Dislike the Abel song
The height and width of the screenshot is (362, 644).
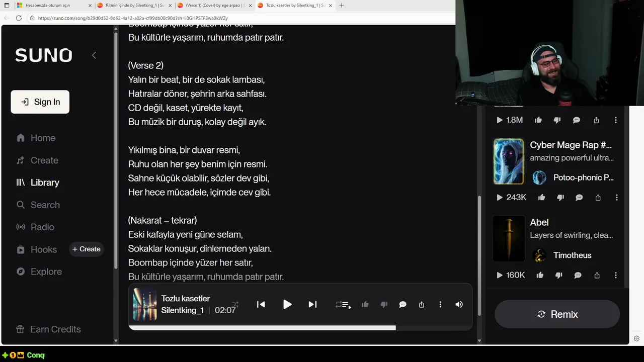point(559,275)
